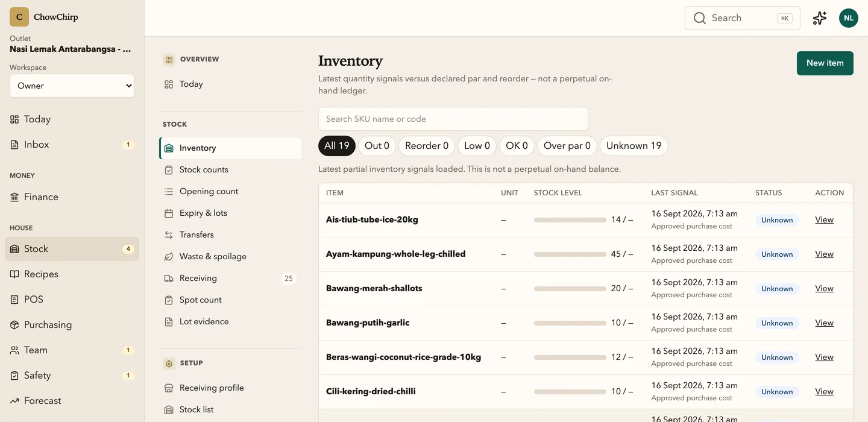Select the Unknown 19 filter
This screenshot has height=422, width=868.
point(634,146)
